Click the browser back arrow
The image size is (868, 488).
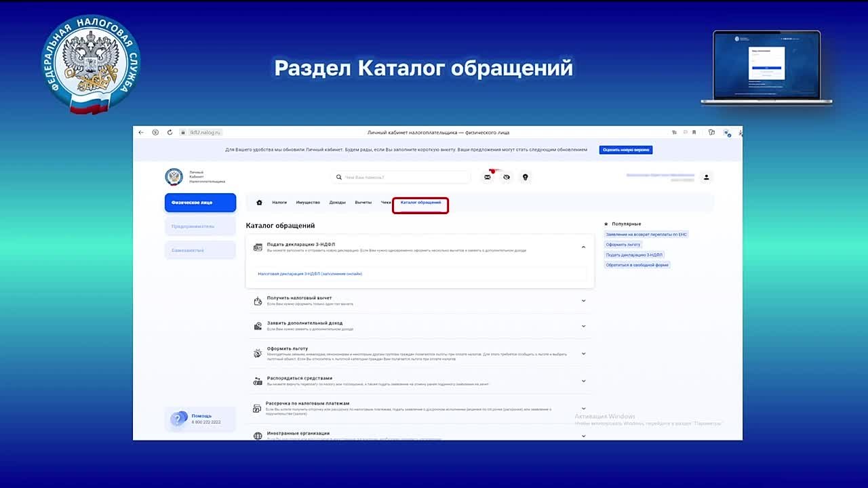141,132
